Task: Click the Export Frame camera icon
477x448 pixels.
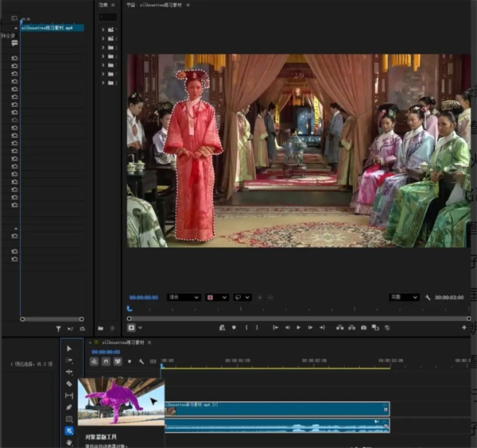Action: click(x=363, y=327)
